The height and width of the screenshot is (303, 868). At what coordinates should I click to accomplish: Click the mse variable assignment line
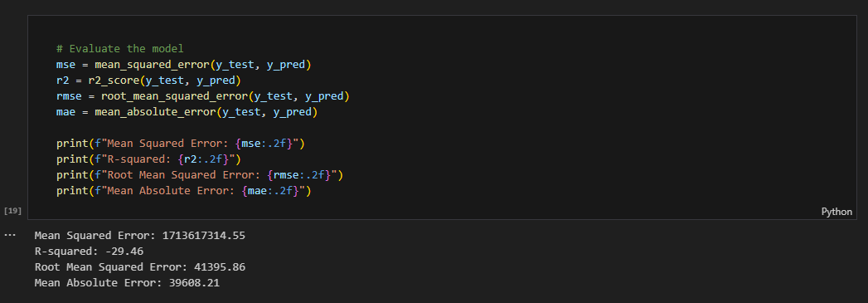coord(184,65)
